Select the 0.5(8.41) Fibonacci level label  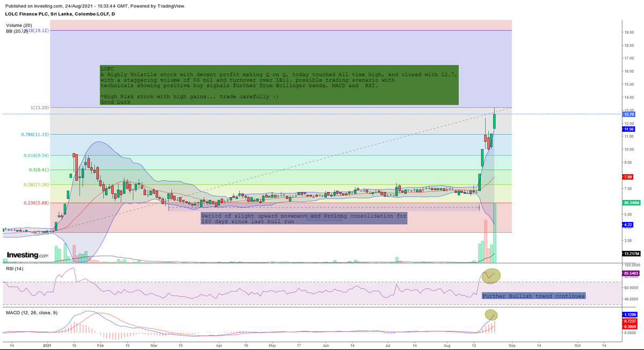click(39, 170)
